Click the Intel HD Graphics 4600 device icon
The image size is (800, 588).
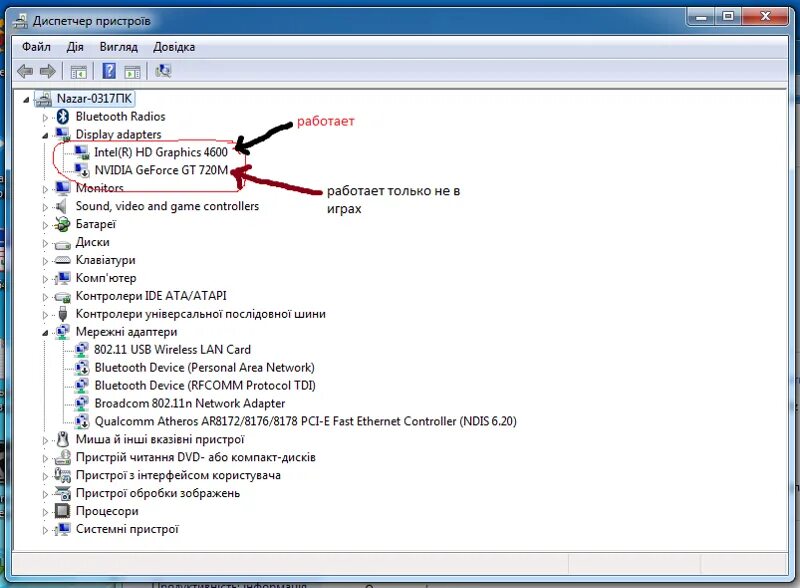81,152
